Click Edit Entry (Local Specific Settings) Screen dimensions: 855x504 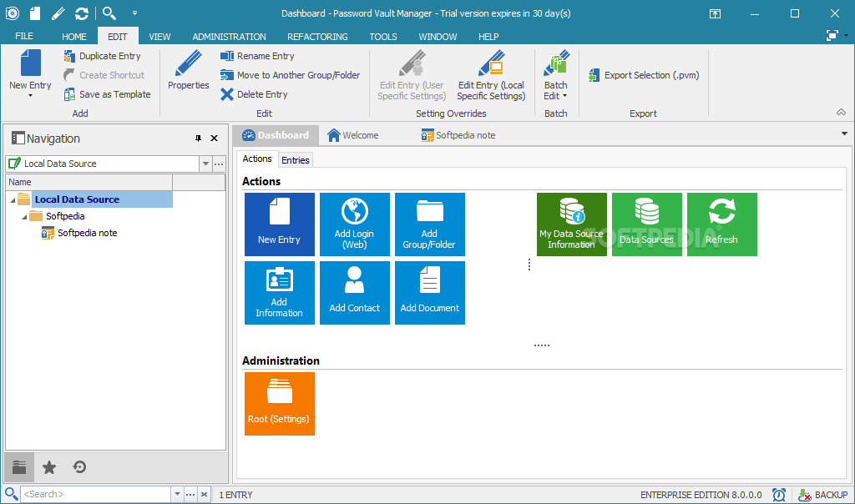(x=491, y=75)
